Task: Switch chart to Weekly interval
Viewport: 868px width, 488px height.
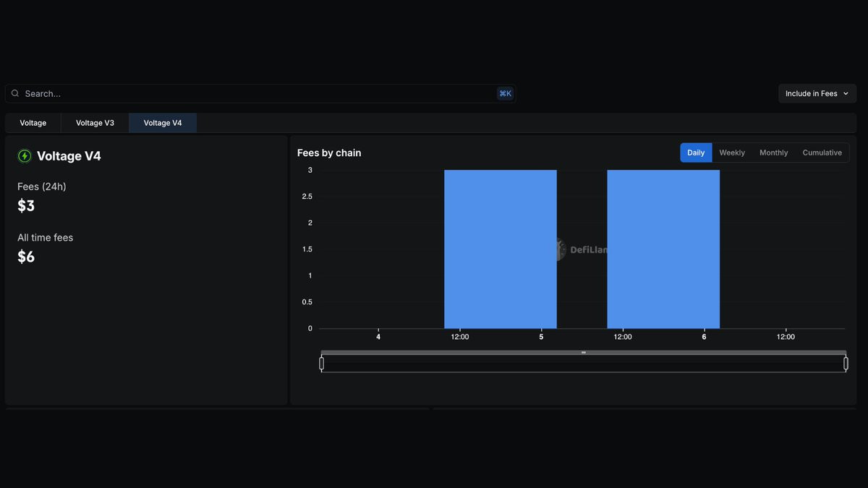Action: pyautogui.click(x=732, y=153)
